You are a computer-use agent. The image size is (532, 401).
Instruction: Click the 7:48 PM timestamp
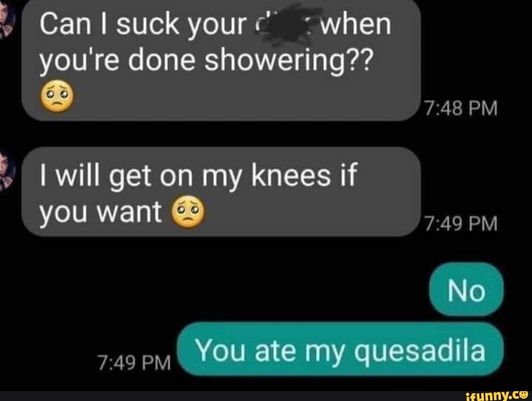pos(461,108)
